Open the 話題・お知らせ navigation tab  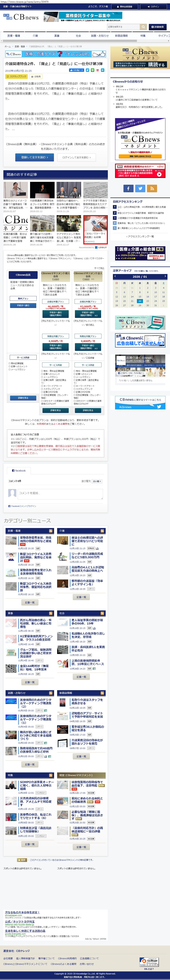[100, 36]
